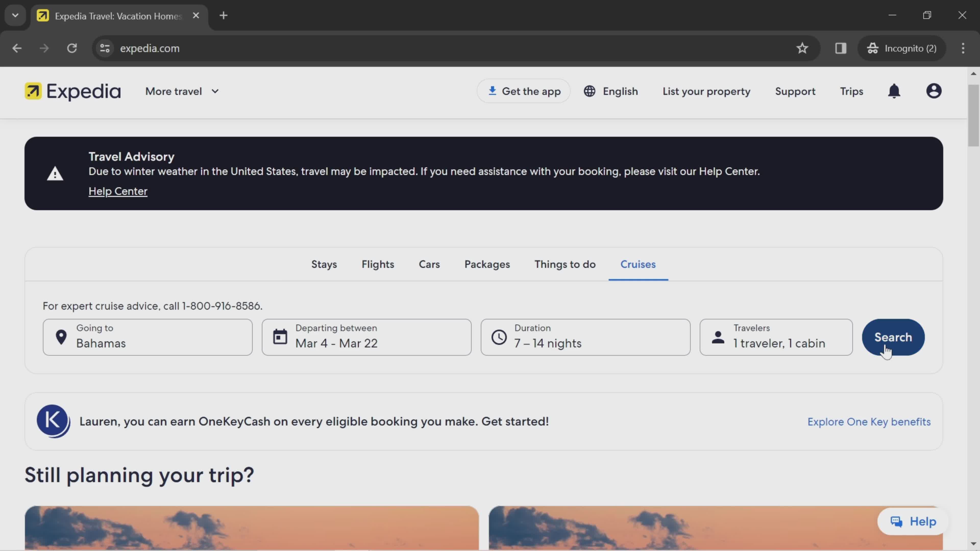Viewport: 980px width, 551px height.
Task: Go back to the previous page
Action: [17, 48]
